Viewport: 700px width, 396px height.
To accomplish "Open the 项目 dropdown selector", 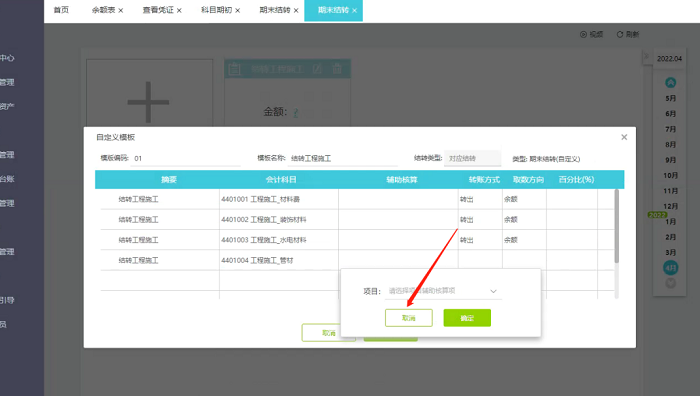I will pyautogui.click(x=443, y=291).
